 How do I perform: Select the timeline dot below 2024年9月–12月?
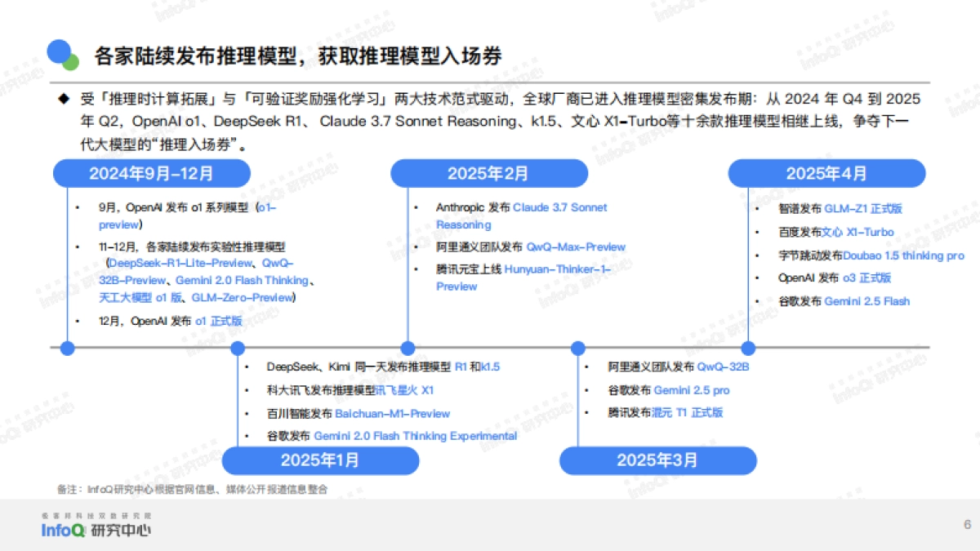(67, 348)
